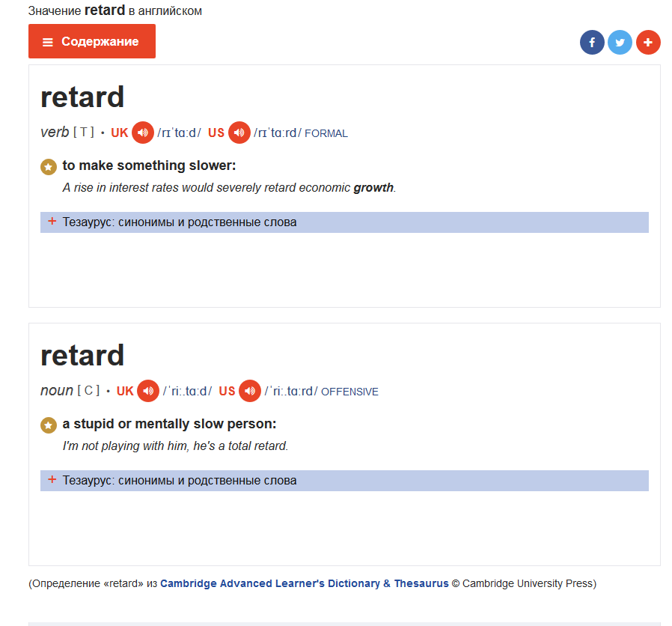Screen dimensions: 672x626
Task: Open the Содержание contents menu
Action: coord(92,41)
